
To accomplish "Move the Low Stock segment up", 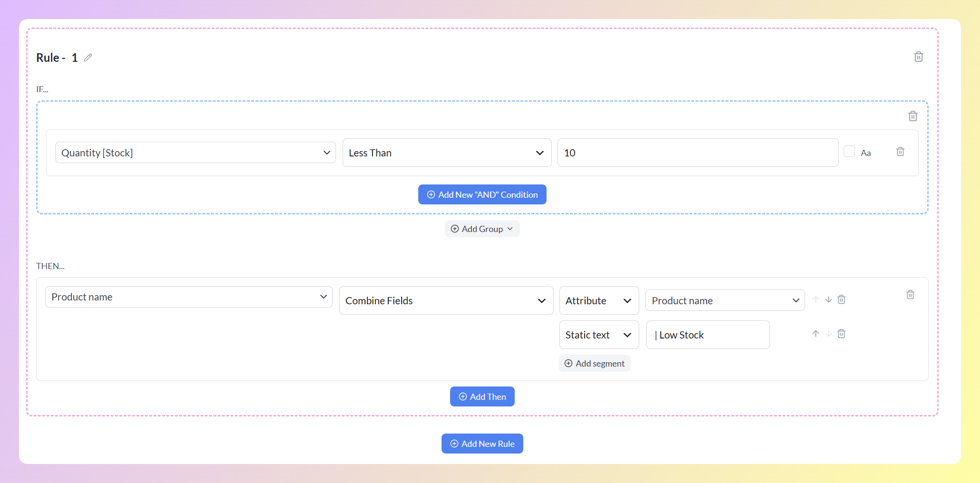I will tap(816, 334).
